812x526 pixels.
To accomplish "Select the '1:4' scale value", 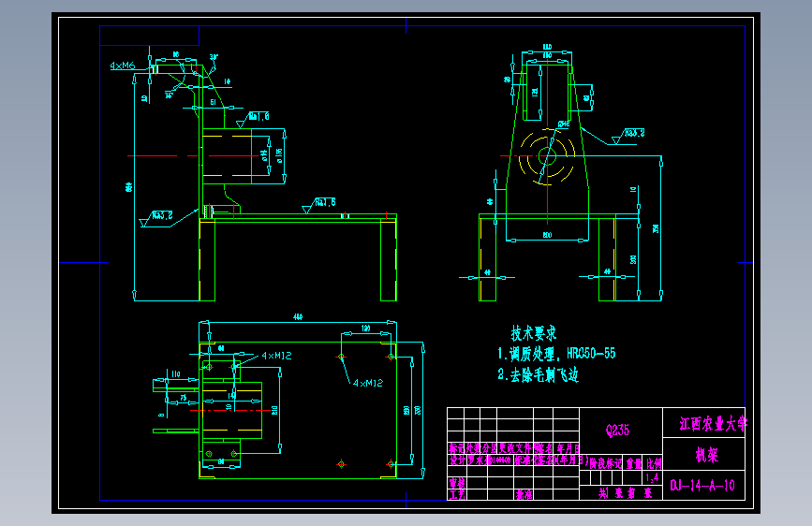I will click(652, 477).
